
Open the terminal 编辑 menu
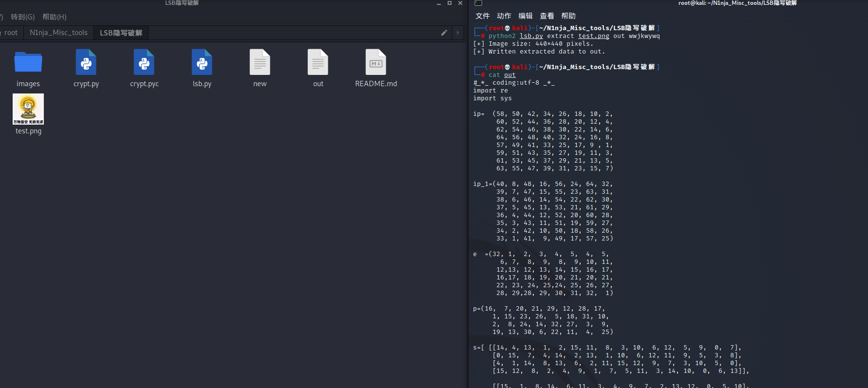tap(526, 16)
